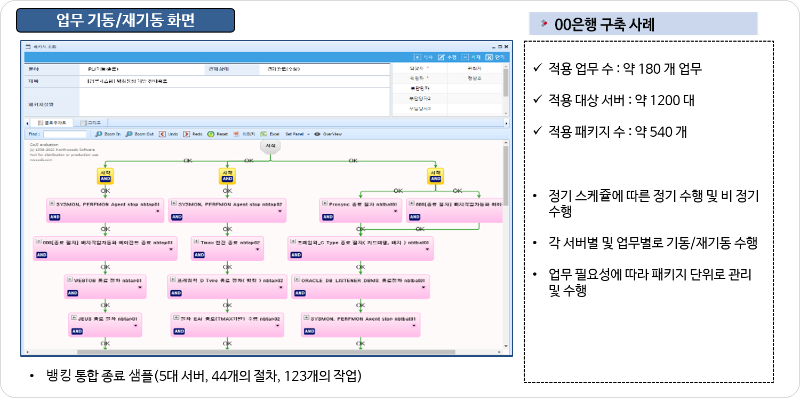This screenshot has height=398, width=800.
Task: Expand the WEBTOB node
Action: pyautogui.click(x=69, y=279)
